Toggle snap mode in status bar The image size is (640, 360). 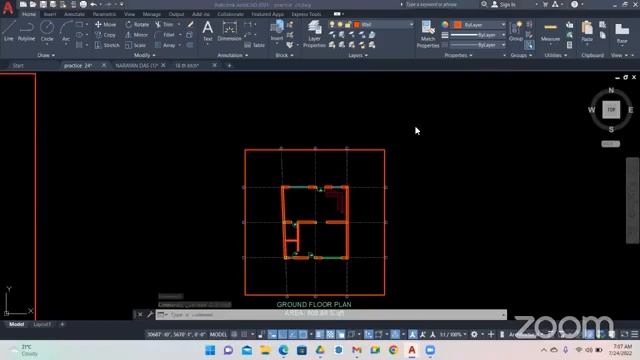[244, 334]
